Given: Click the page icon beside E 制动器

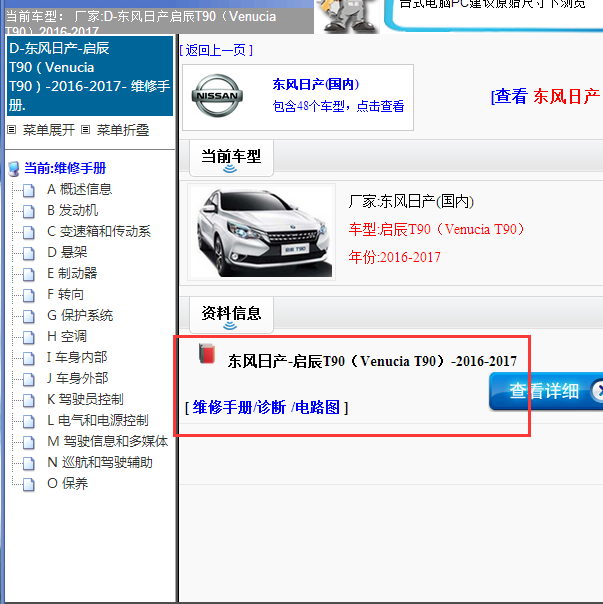Looking at the screenshot, I should [29, 274].
